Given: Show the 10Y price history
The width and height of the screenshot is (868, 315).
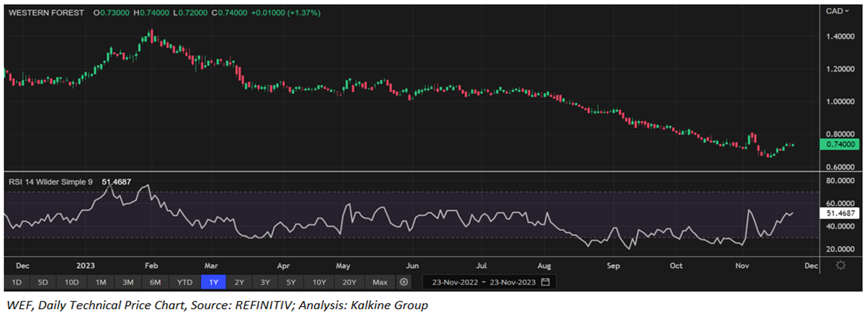Looking at the screenshot, I should click(319, 282).
